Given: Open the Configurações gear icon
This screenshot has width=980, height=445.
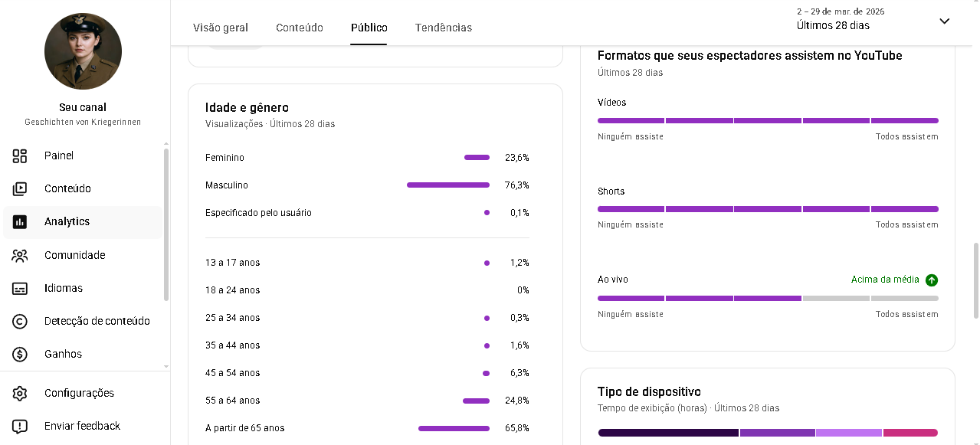Looking at the screenshot, I should point(20,394).
